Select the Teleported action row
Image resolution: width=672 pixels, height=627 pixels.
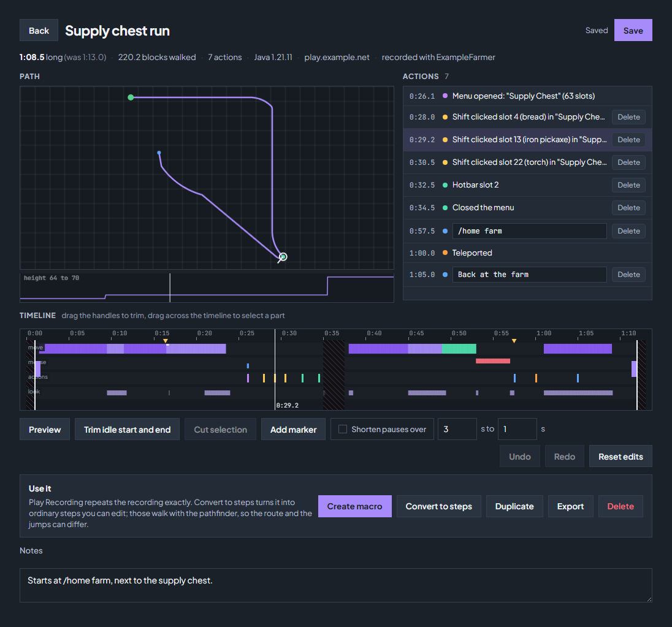point(527,253)
